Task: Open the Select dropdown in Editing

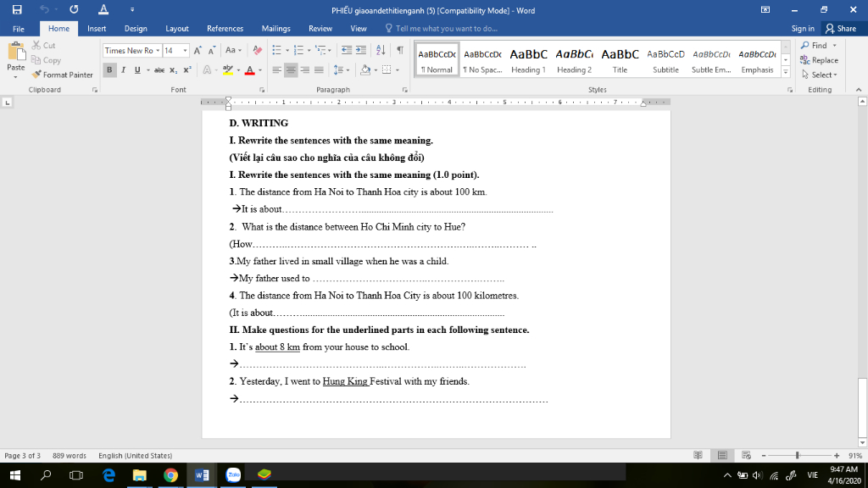Action: (820, 75)
